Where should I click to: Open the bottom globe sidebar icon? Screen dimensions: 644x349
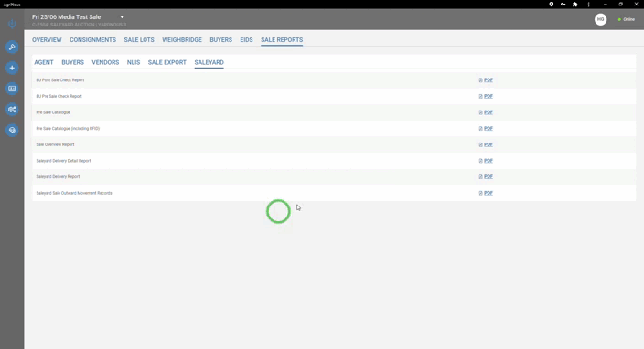(x=12, y=131)
